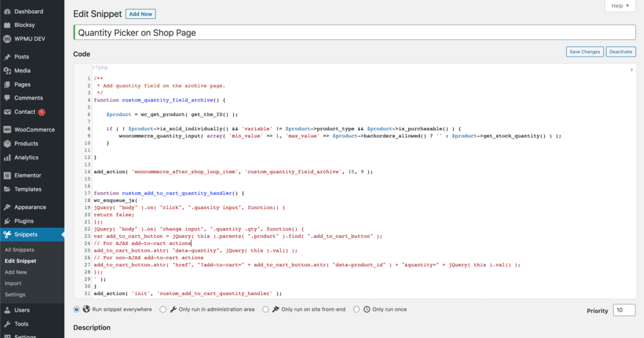Open the All Snippets submenu link
This screenshot has width=644, height=338.
tap(19, 250)
